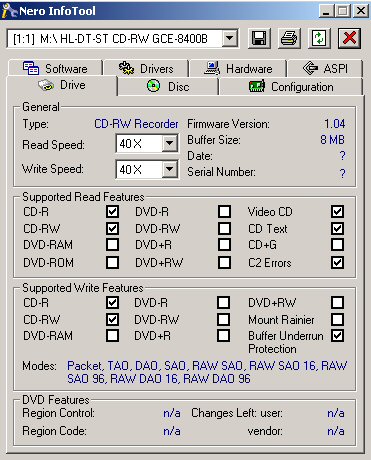Click the Refresh icon with green arrows
Viewport: 371px width, 460px height.
tap(319, 38)
